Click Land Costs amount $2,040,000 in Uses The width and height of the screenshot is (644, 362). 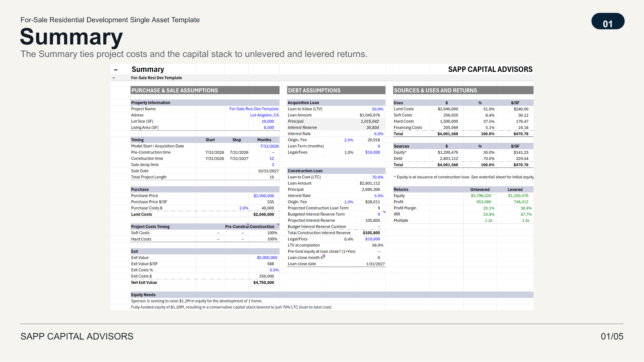448,109
